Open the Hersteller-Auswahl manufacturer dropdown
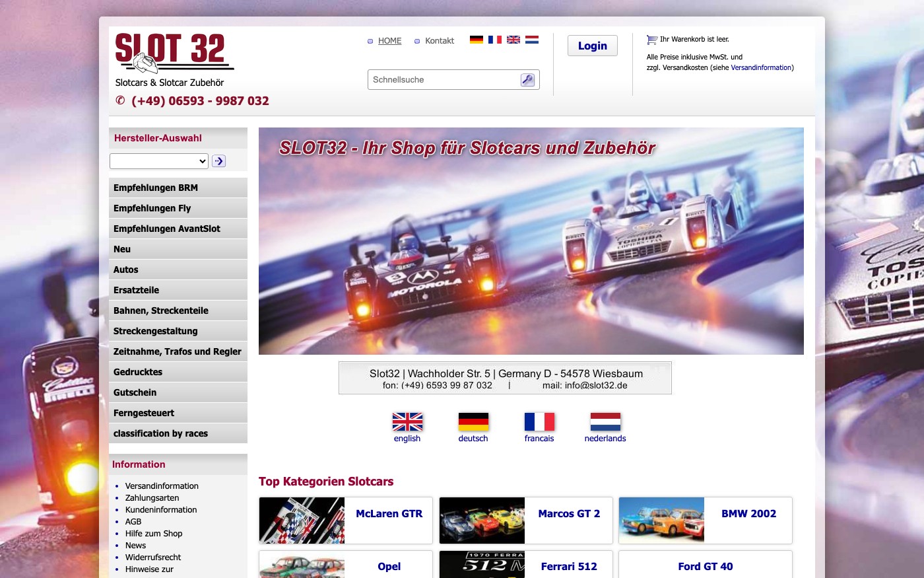This screenshot has width=924, height=578. 159,161
